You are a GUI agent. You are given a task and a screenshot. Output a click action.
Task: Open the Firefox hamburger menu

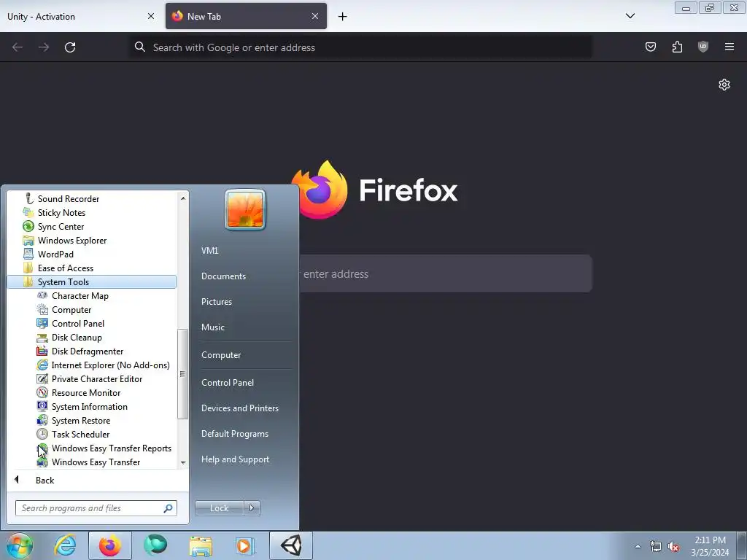(x=729, y=47)
